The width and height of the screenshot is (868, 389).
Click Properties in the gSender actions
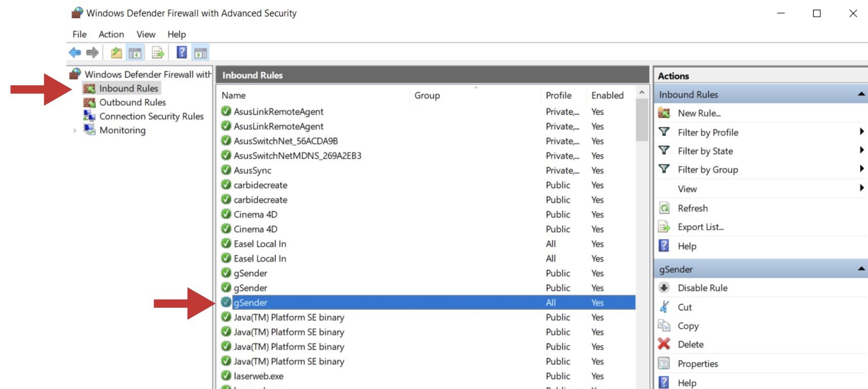[x=698, y=364]
